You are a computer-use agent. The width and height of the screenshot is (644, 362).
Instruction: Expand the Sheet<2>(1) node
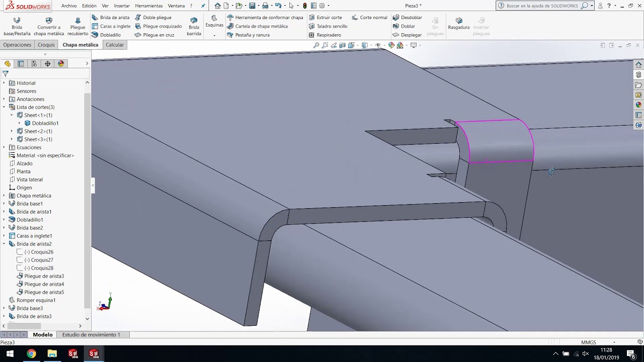[x=12, y=131]
